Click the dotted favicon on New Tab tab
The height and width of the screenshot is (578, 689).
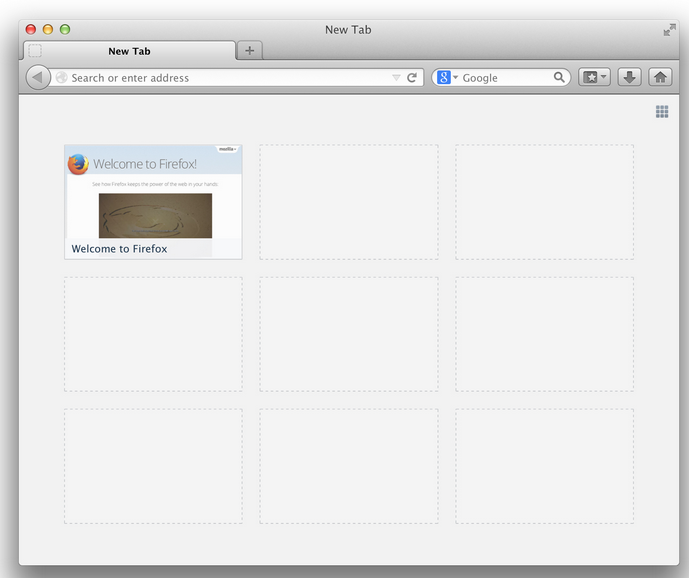(x=35, y=51)
